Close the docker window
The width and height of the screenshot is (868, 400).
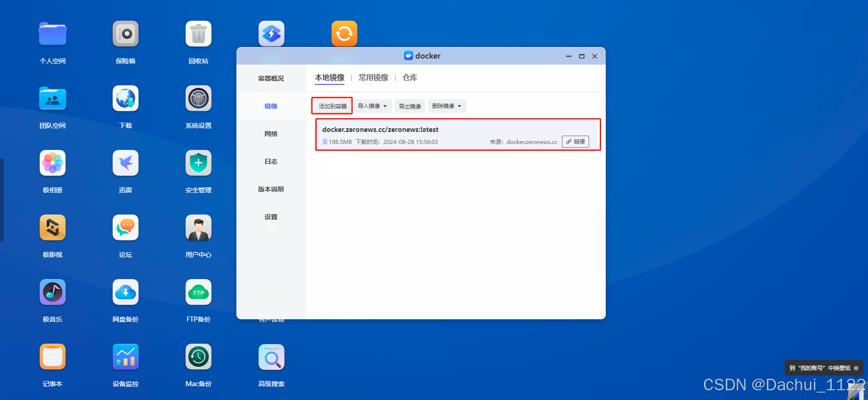click(x=595, y=56)
